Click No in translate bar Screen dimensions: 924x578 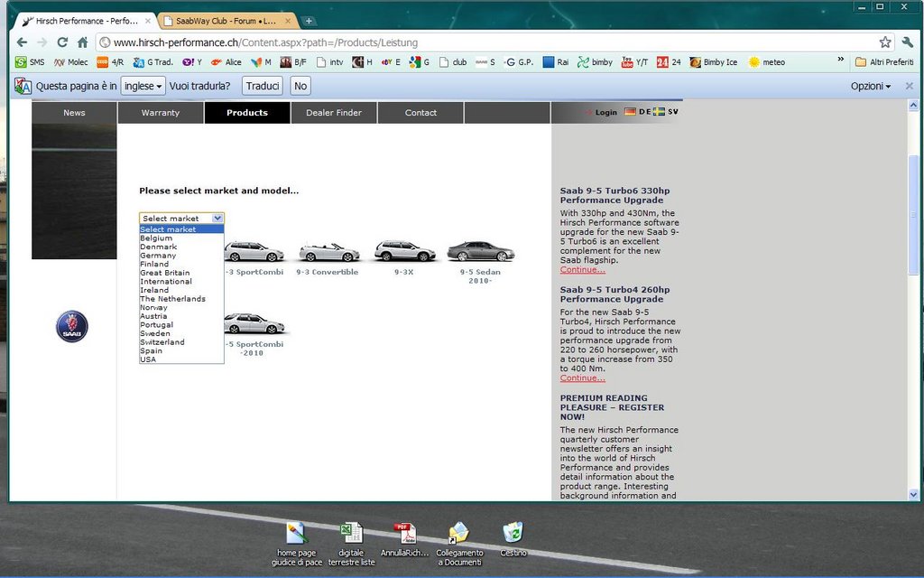300,86
